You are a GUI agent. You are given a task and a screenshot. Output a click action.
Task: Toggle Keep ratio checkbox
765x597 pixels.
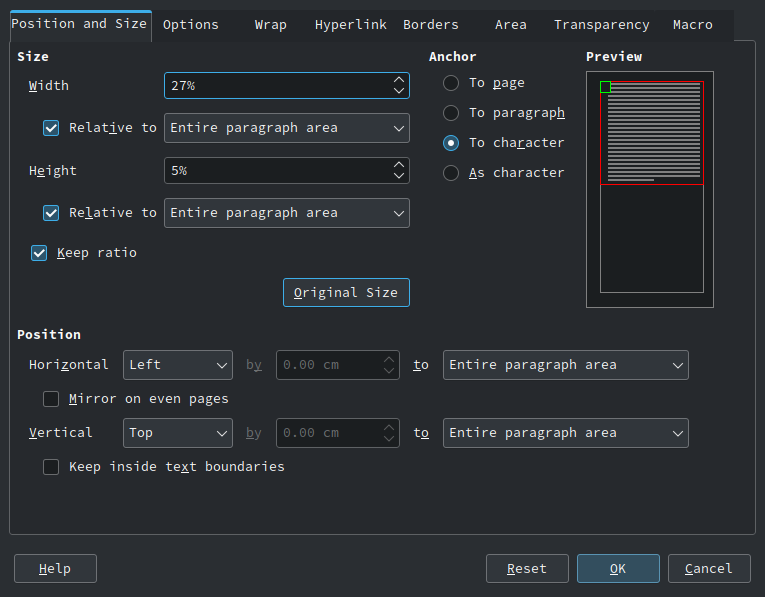(x=39, y=253)
